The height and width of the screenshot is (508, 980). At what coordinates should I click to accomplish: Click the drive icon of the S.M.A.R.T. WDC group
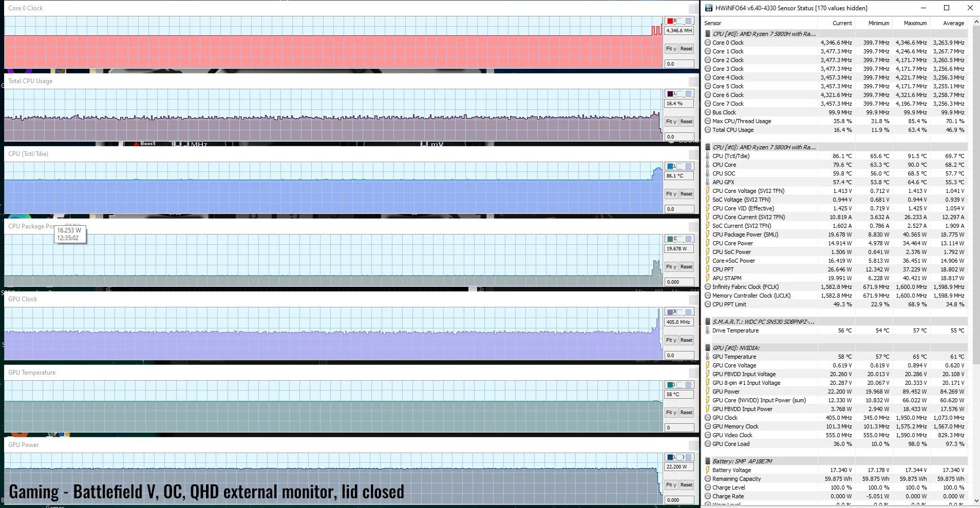pyautogui.click(x=708, y=322)
